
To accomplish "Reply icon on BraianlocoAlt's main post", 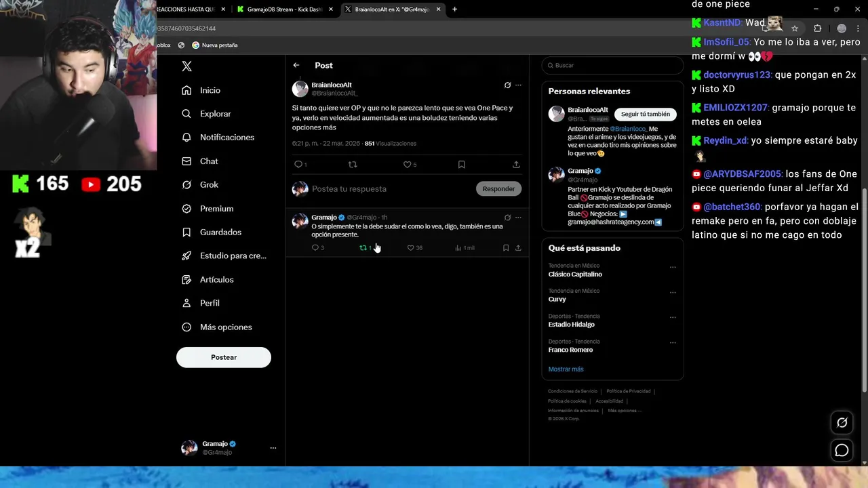I will pyautogui.click(x=298, y=164).
